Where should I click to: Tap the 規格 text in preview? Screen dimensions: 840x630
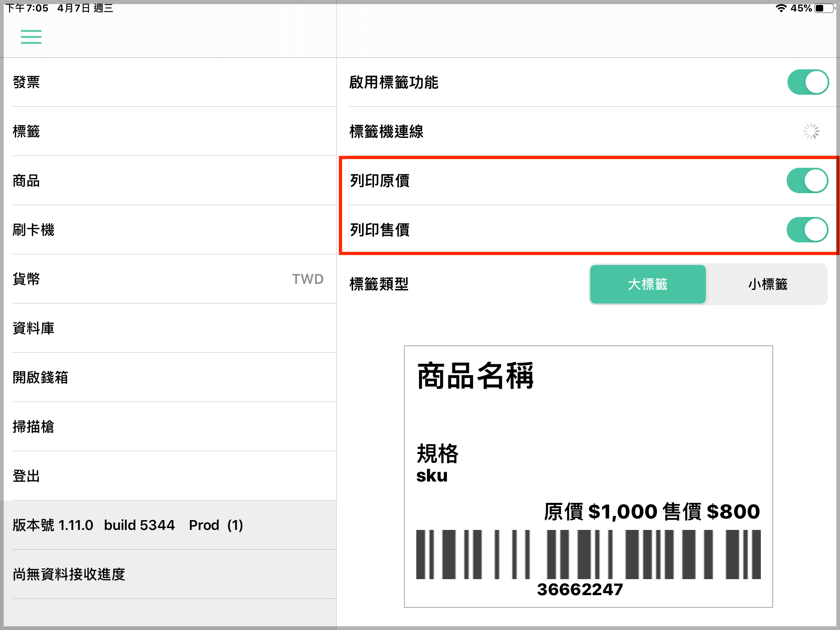tap(438, 453)
